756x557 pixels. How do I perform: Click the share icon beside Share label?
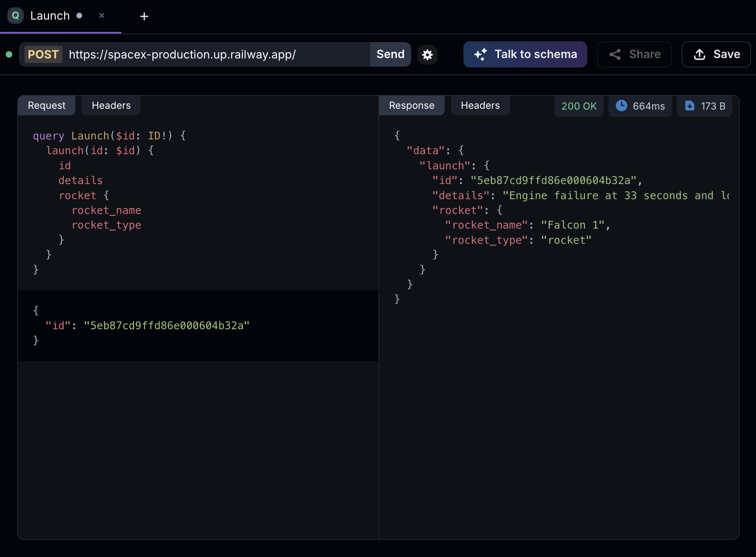(x=616, y=54)
